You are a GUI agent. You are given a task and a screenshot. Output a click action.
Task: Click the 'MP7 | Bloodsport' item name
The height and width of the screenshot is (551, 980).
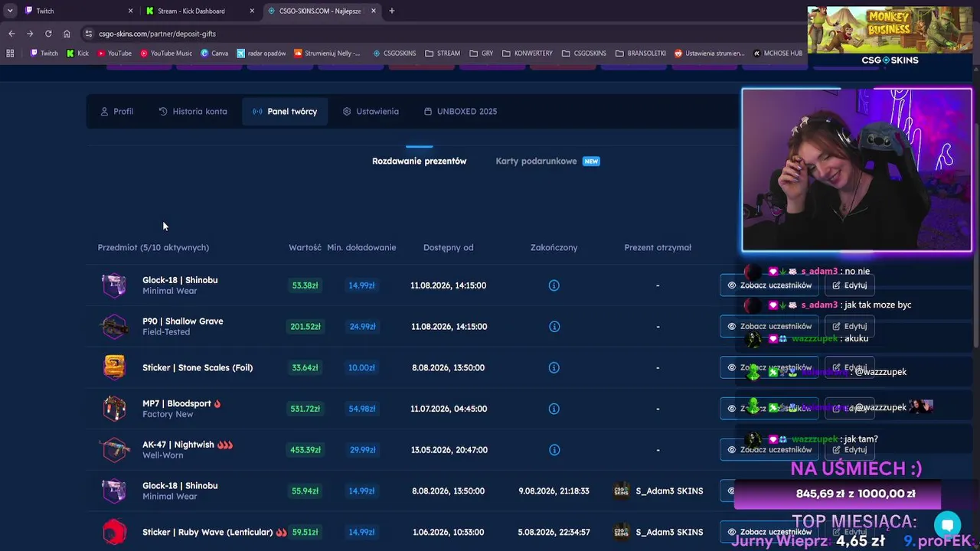177,403
